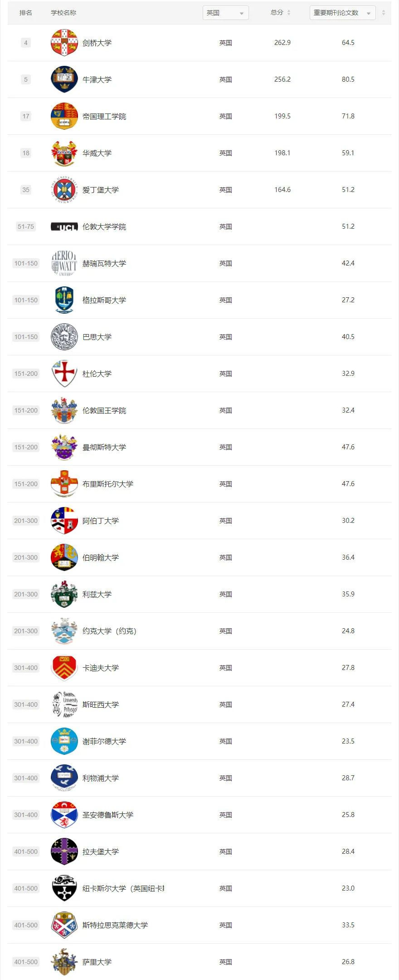The height and width of the screenshot is (980, 399).
Task: Click the University of Bath stone face logo
Action: [64, 337]
